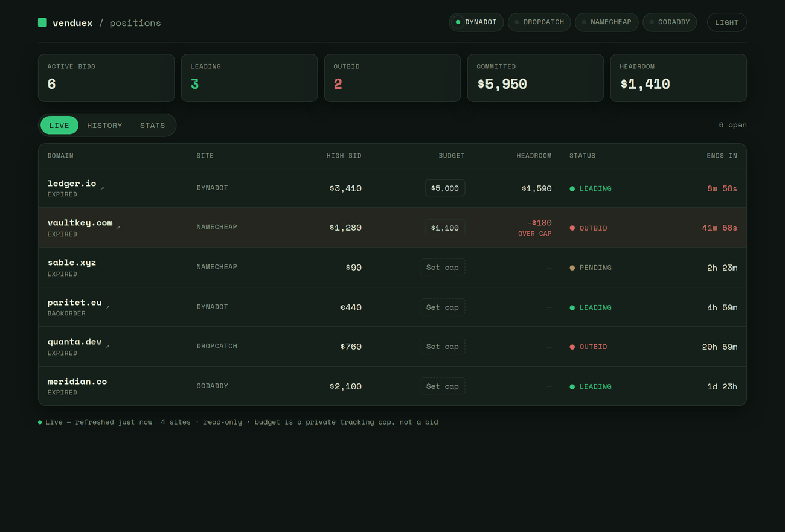Click the green live indicator dot in footer

pyautogui.click(x=40, y=422)
